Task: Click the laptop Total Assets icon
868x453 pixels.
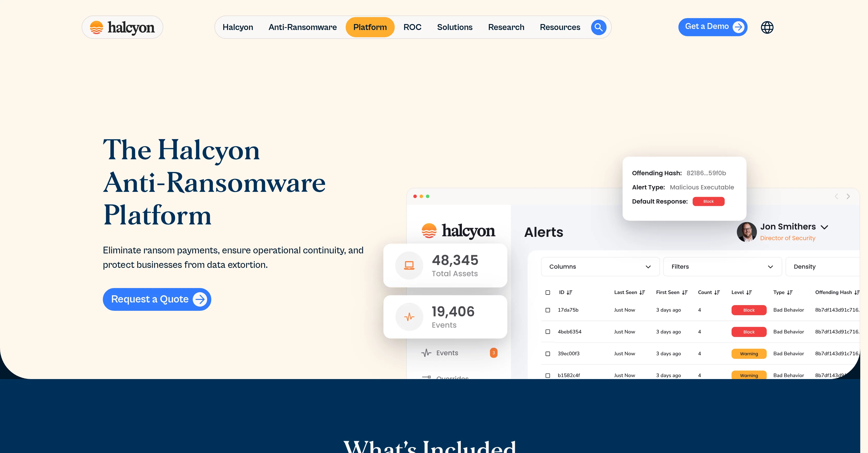Action: pos(409,266)
